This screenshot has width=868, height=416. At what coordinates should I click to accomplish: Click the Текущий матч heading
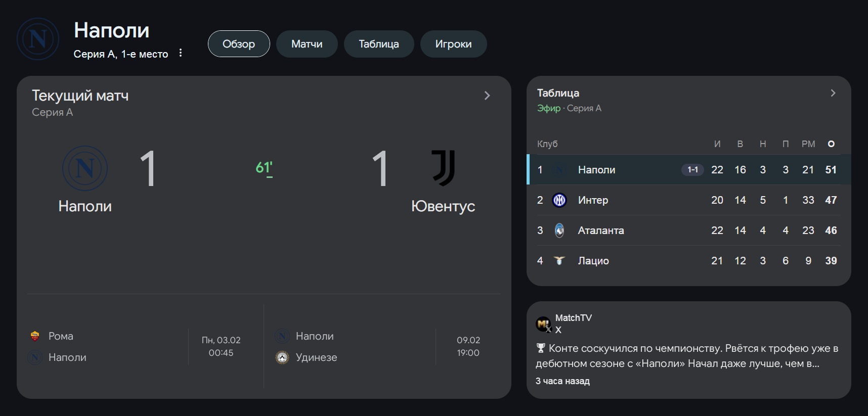(80, 96)
